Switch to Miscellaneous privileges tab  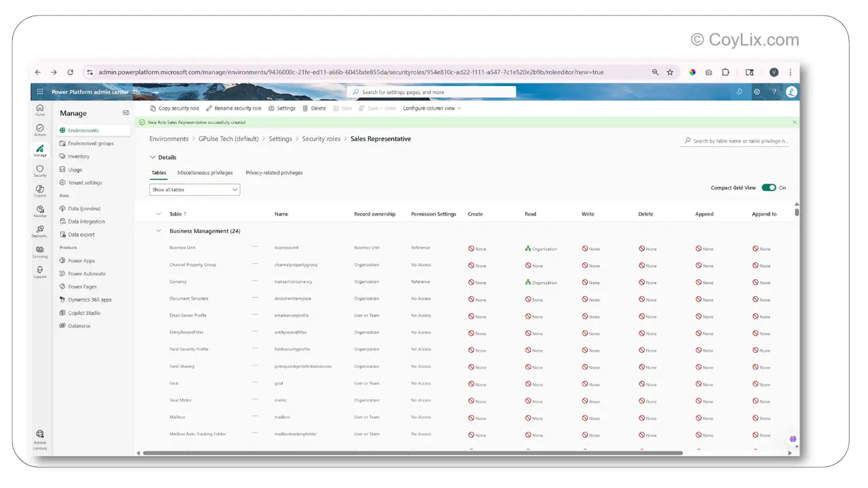(205, 173)
